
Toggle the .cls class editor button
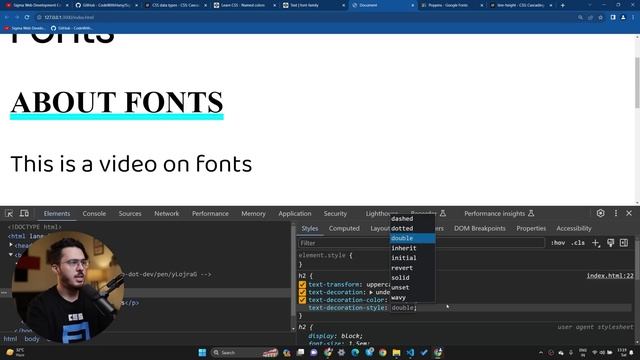coord(578,243)
